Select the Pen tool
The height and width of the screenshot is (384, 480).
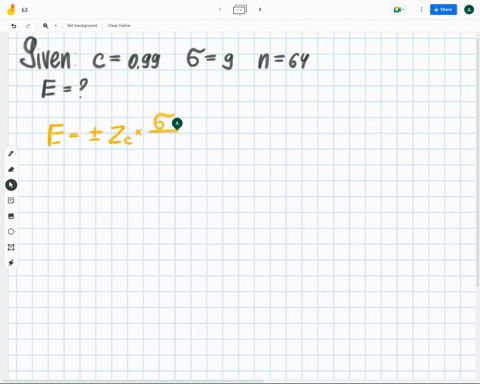pos(11,154)
